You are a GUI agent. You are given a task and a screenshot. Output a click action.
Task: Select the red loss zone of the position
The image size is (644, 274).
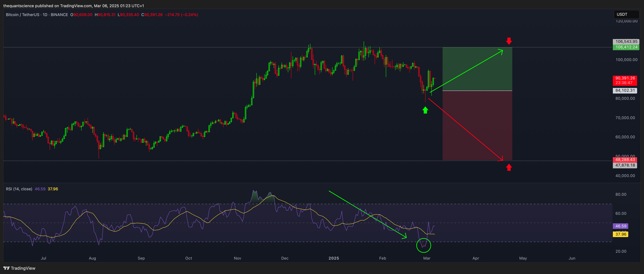point(477,126)
